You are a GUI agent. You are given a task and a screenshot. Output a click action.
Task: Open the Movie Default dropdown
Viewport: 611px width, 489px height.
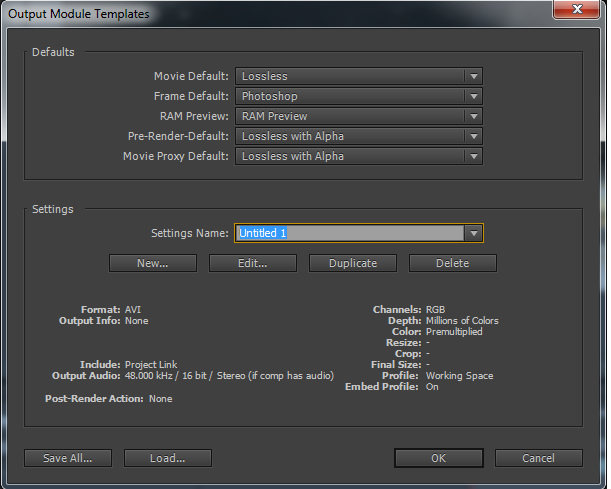click(358, 76)
